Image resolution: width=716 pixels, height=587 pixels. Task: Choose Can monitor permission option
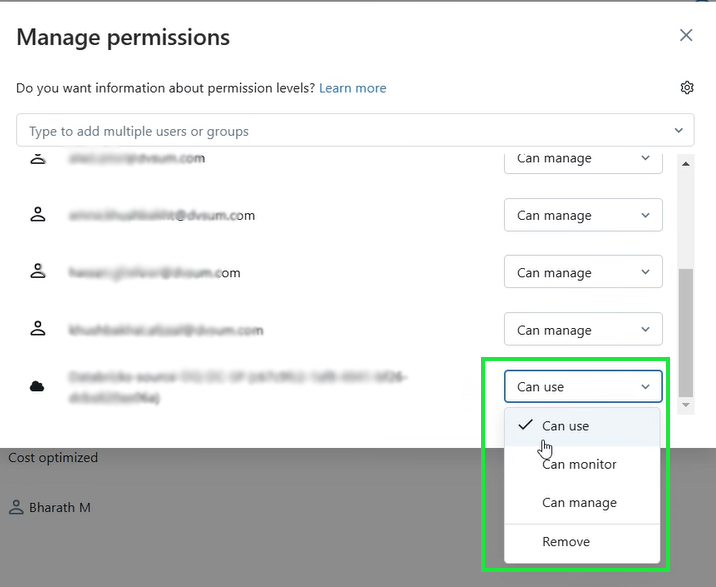pos(582,465)
